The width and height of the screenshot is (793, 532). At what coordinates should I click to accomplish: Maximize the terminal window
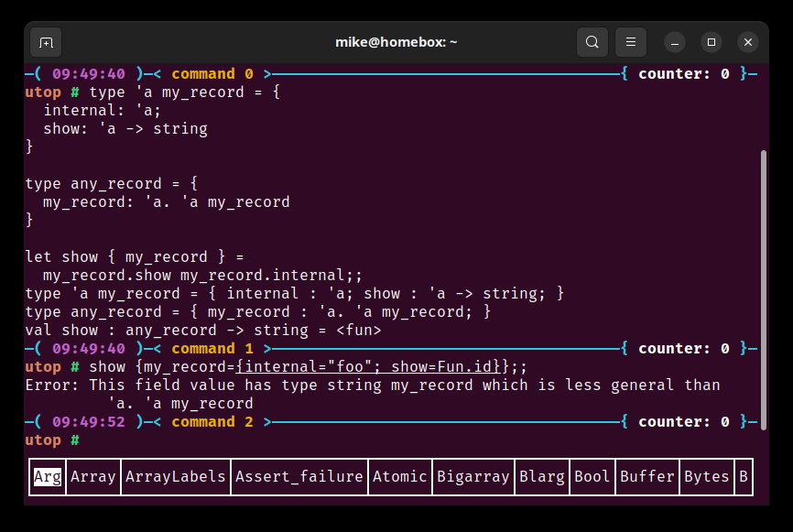coord(712,42)
